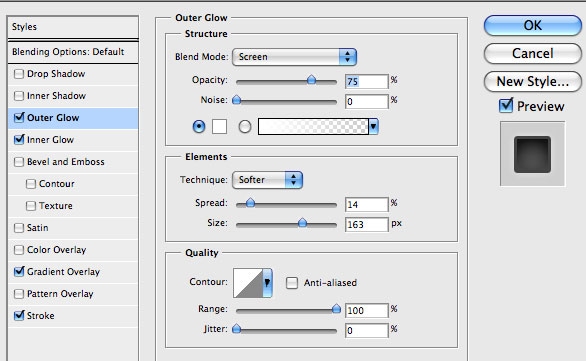The width and height of the screenshot is (586, 361).
Task: Select the solid color radio button
Action: coord(199,127)
